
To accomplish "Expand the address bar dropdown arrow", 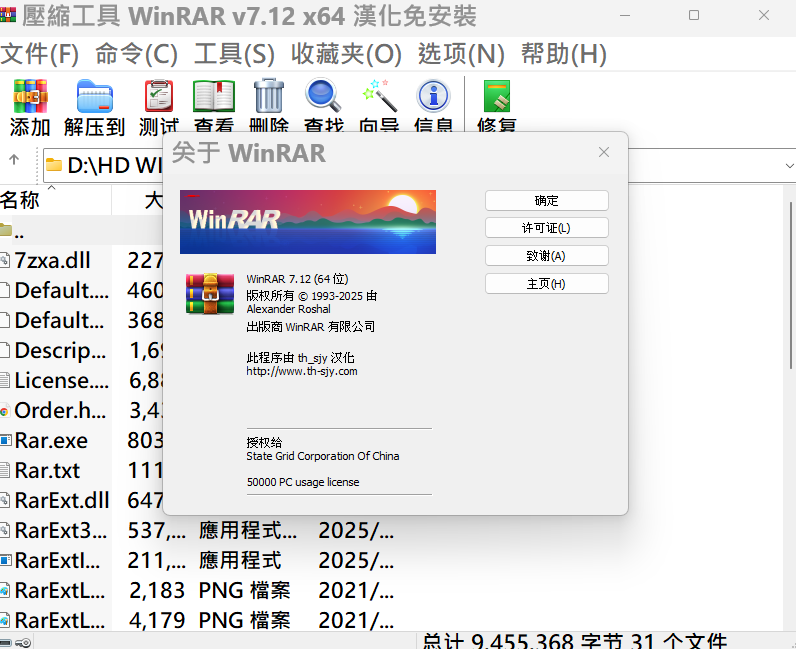I will click(x=789, y=166).
